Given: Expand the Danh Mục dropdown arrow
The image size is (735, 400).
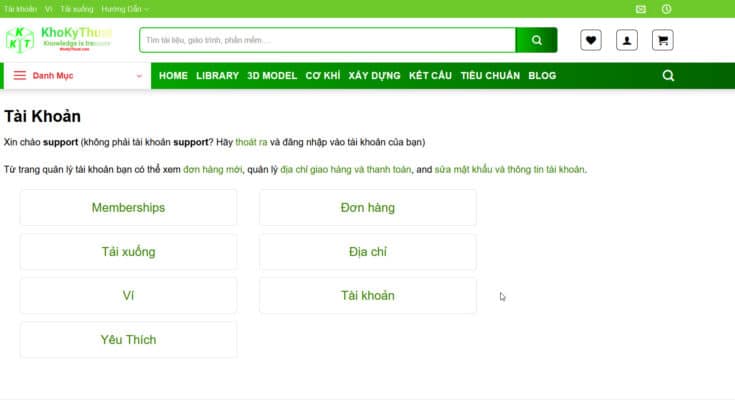Looking at the screenshot, I should click(x=139, y=76).
